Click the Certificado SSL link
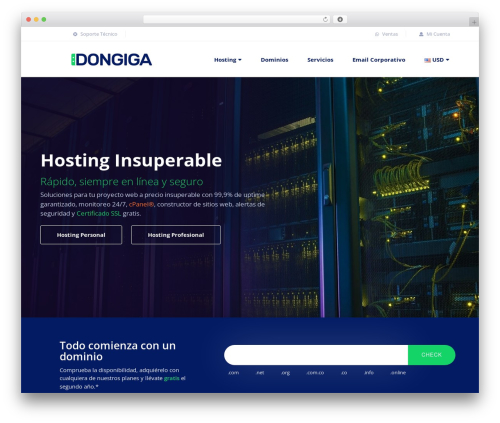This screenshot has height=423, width=500. coord(99,213)
